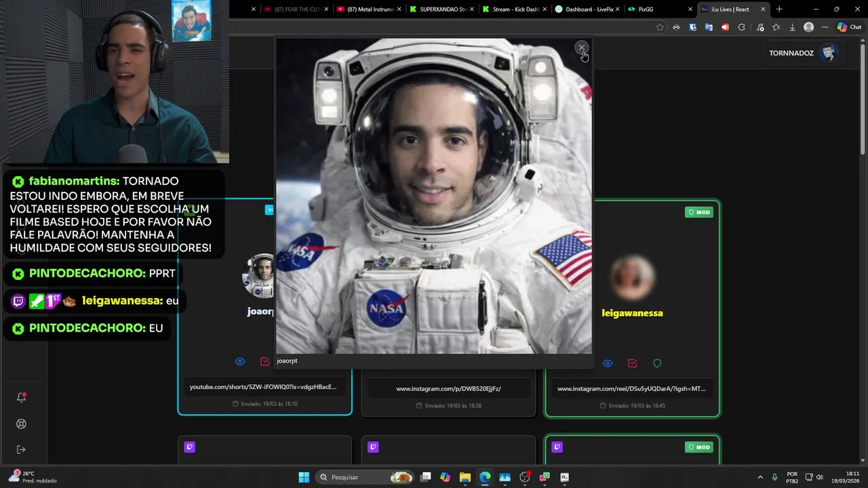Open browser settings three-dots menu
The image size is (868, 488).
tap(825, 27)
